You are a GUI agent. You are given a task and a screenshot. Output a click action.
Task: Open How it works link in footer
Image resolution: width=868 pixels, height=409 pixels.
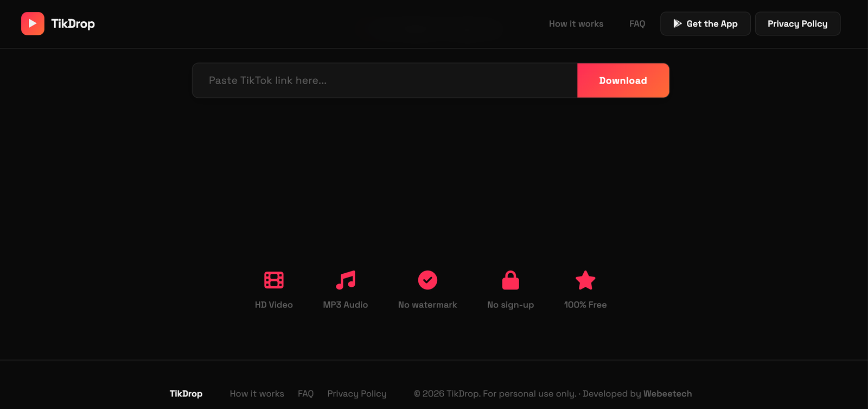click(257, 394)
